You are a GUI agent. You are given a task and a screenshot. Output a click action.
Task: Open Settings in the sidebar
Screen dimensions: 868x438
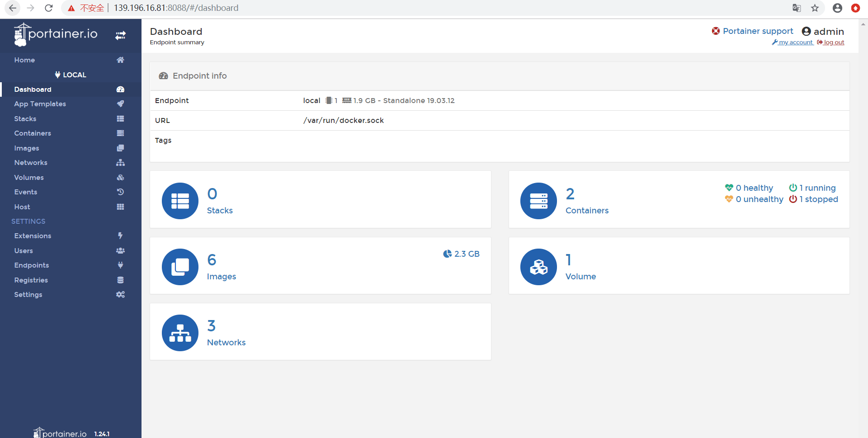pos(28,295)
